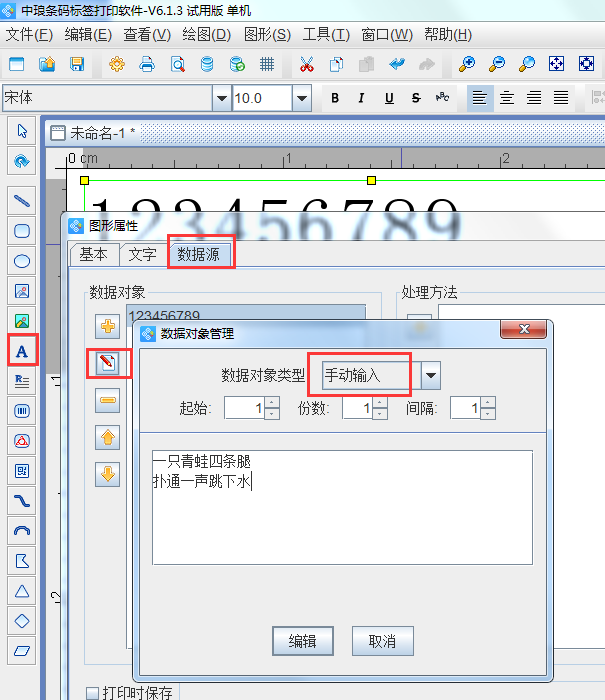This screenshot has height=700, width=605.
Task: Switch to the 数据源 tab
Action: (199, 254)
